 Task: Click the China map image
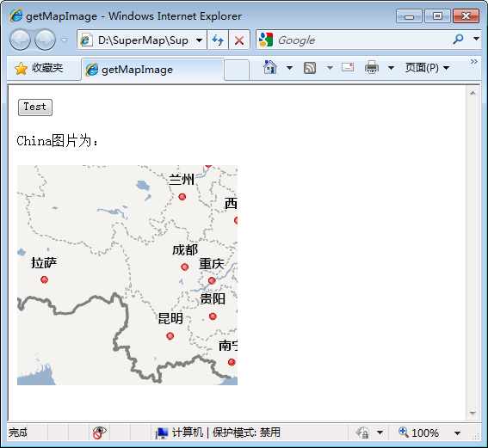[127, 275]
